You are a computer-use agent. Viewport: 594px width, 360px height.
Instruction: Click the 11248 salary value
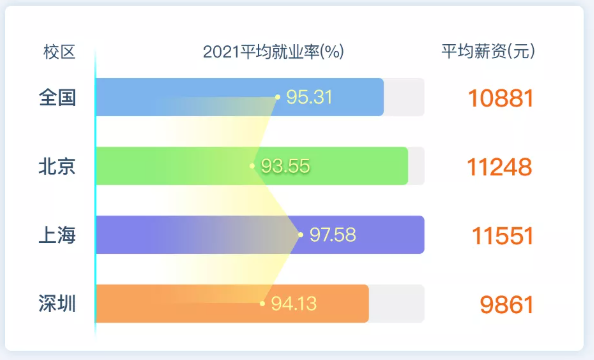[500, 167]
